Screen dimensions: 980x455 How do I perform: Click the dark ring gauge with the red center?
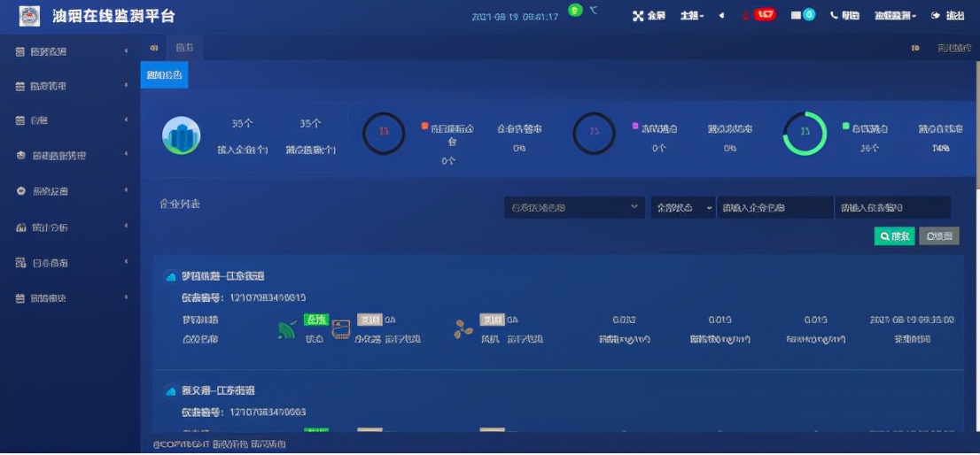(x=384, y=133)
